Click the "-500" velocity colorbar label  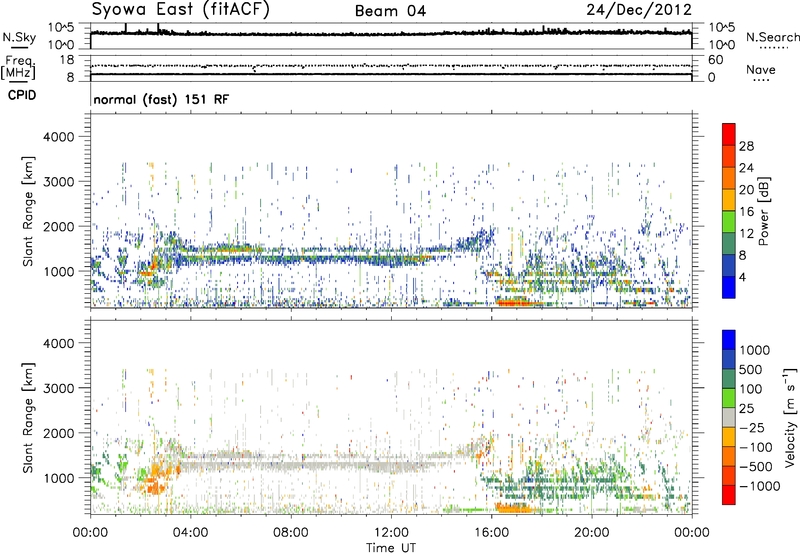pyautogui.click(x=755, y=467)
